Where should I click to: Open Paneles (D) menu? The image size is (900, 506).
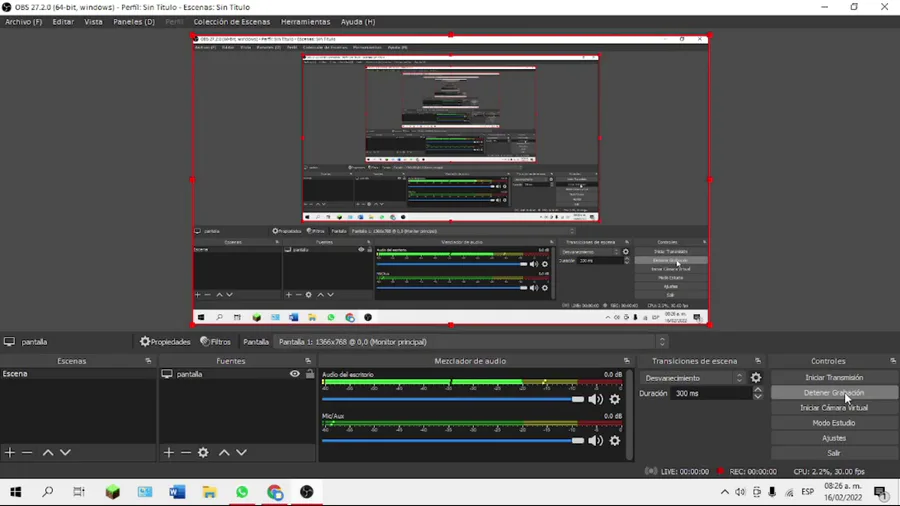tap(134, 22)
